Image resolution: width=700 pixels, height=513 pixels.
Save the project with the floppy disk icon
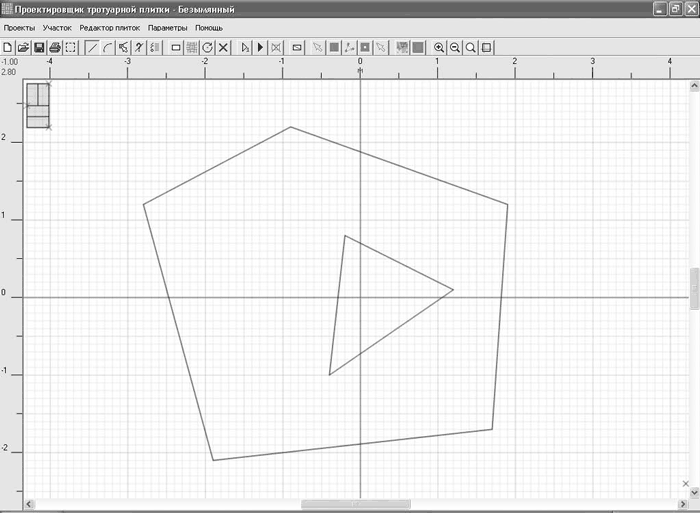pos(39,47)
